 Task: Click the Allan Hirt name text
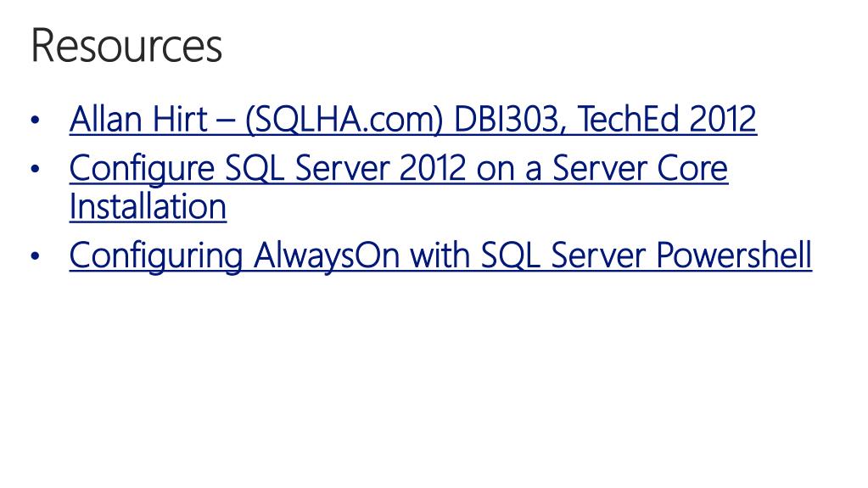click(x=138, y=119)
